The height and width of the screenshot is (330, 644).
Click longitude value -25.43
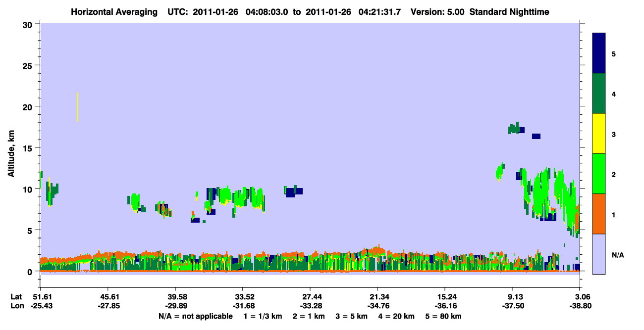click(x=41, y=306)
